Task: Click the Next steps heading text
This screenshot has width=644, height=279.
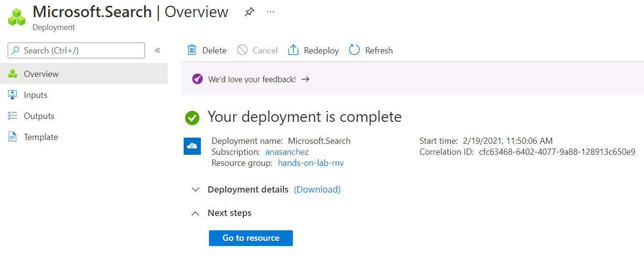Action: click(229, 213)
